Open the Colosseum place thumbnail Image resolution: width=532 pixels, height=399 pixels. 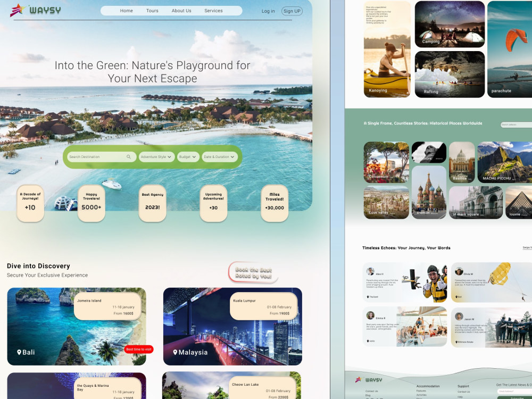[386, 162]
